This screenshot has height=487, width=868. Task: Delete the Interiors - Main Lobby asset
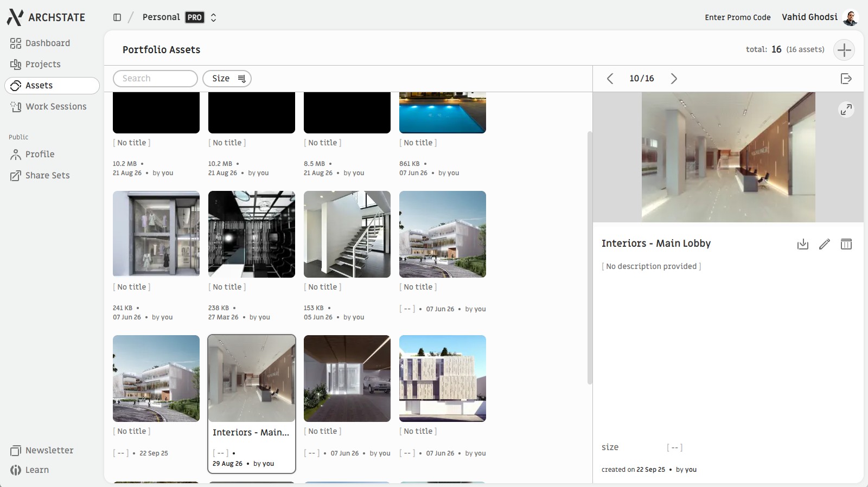(x=846, y=244)
